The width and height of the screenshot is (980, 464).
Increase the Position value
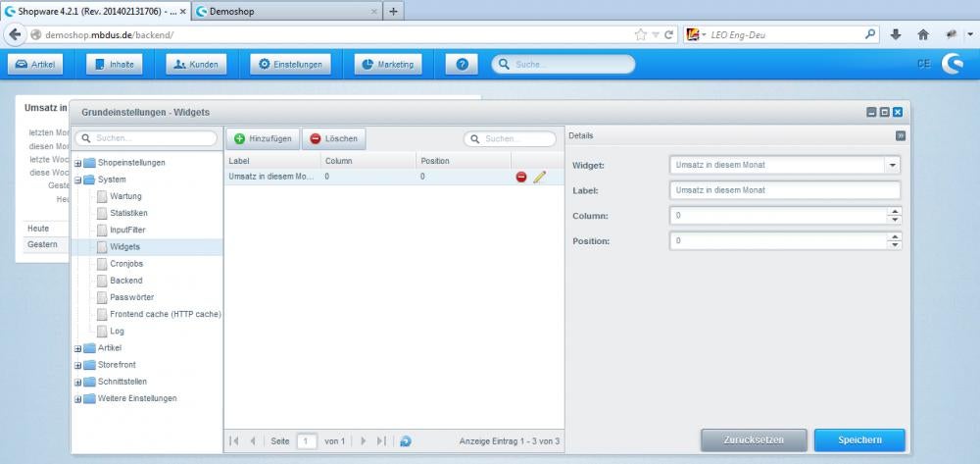895,237
